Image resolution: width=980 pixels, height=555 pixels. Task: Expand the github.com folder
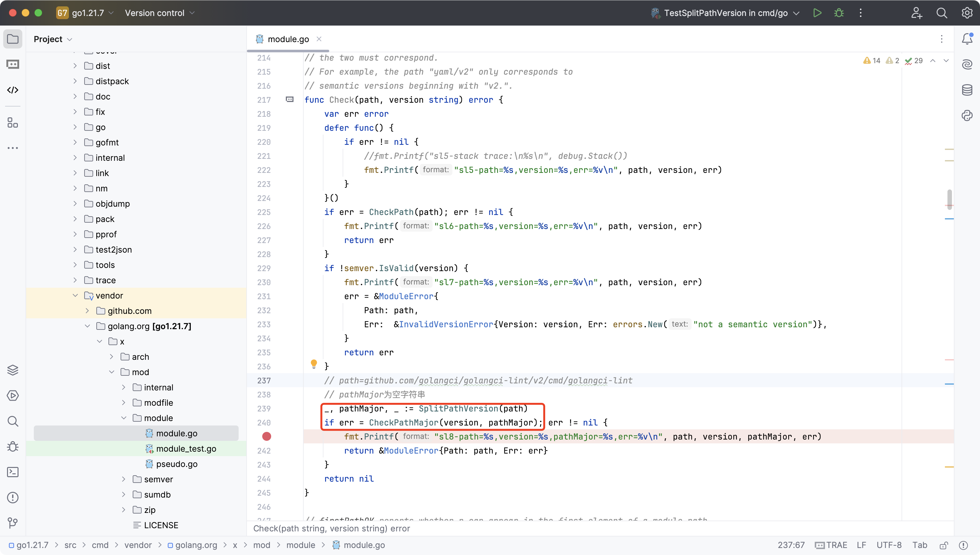pos(87,311)
